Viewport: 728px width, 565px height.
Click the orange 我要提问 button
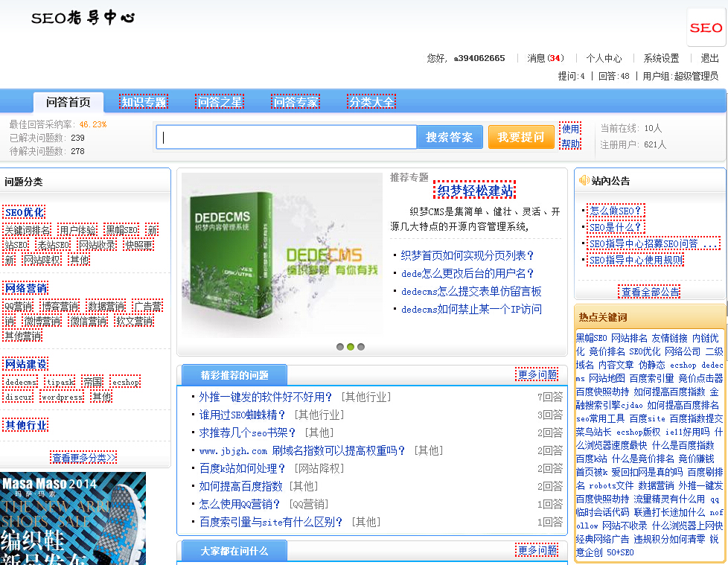(521, 137)
